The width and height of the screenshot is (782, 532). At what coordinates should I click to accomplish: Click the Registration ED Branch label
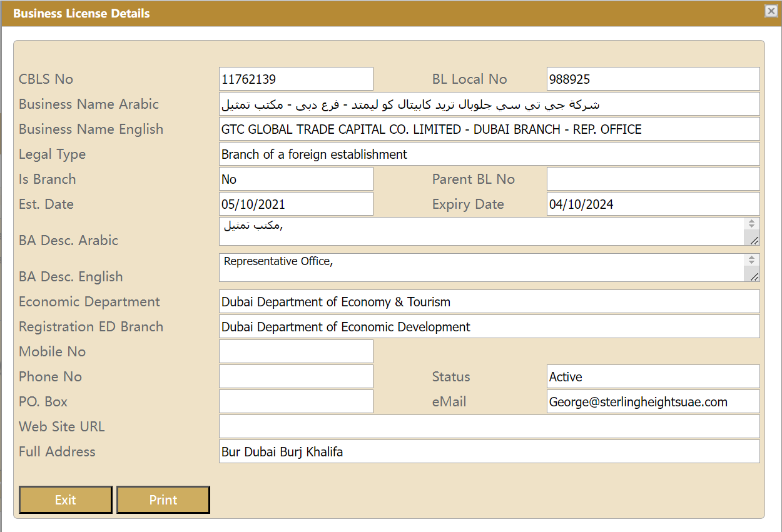pos(91,327)
